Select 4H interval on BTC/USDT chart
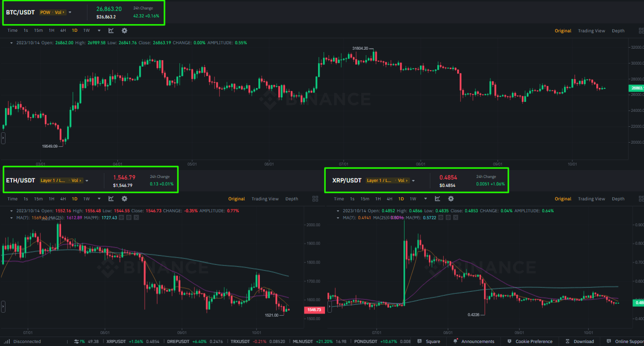 tap(63, 31)
